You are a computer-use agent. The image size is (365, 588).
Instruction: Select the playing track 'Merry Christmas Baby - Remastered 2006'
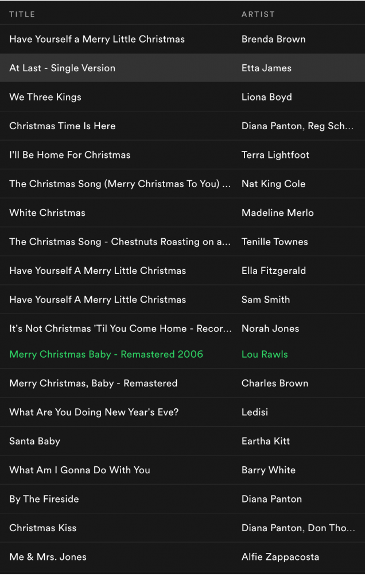[106, 354]
